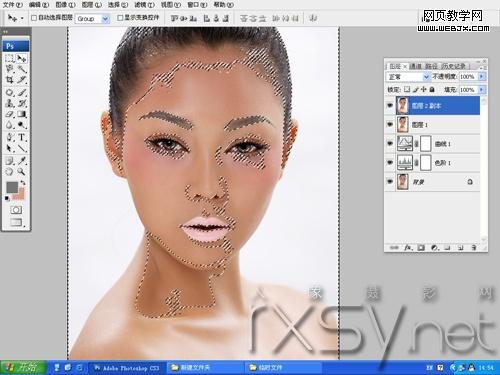The image size is (500, 375).
Task: Select the Rectangular Marquee tool
Action: [x=10, y=59]
